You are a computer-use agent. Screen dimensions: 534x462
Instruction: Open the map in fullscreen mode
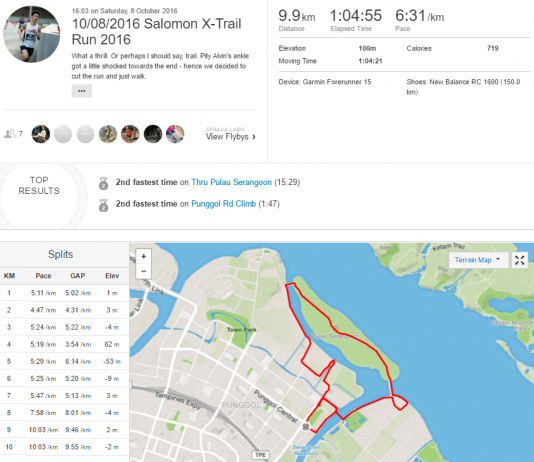pos(520,260)
